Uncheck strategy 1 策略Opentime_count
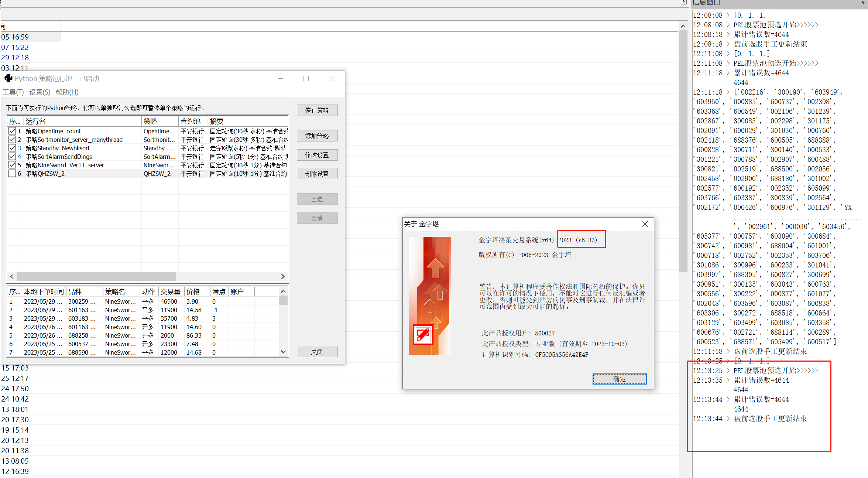The width and height of the screenshot is (868, 478). (12, 131)
